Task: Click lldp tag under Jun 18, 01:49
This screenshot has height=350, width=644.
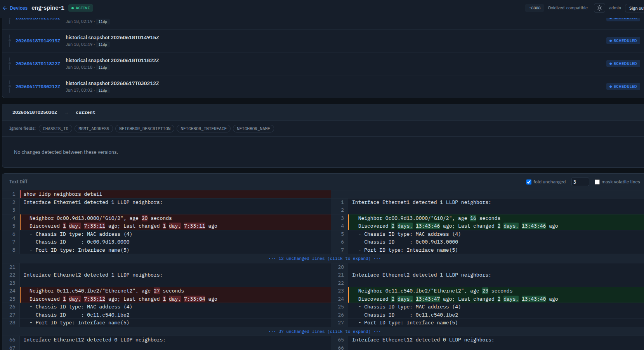Action: 103,45
